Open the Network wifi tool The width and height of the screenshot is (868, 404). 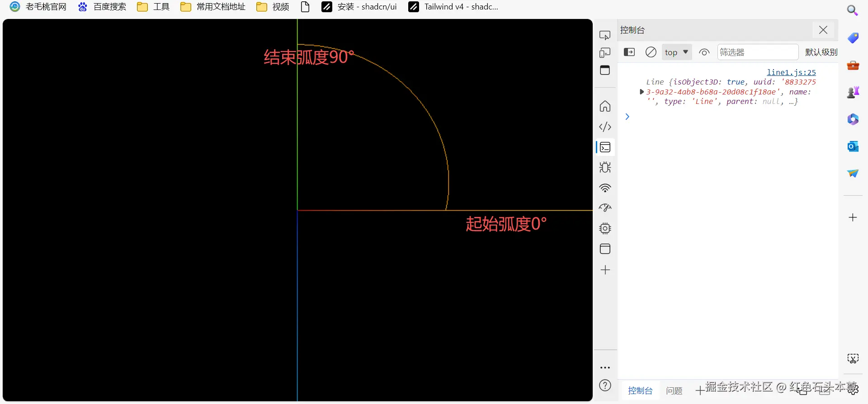pos(605,188)
